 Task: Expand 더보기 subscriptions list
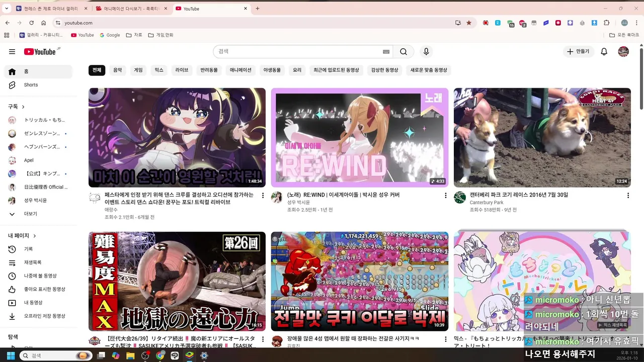[x=38, y=214]
